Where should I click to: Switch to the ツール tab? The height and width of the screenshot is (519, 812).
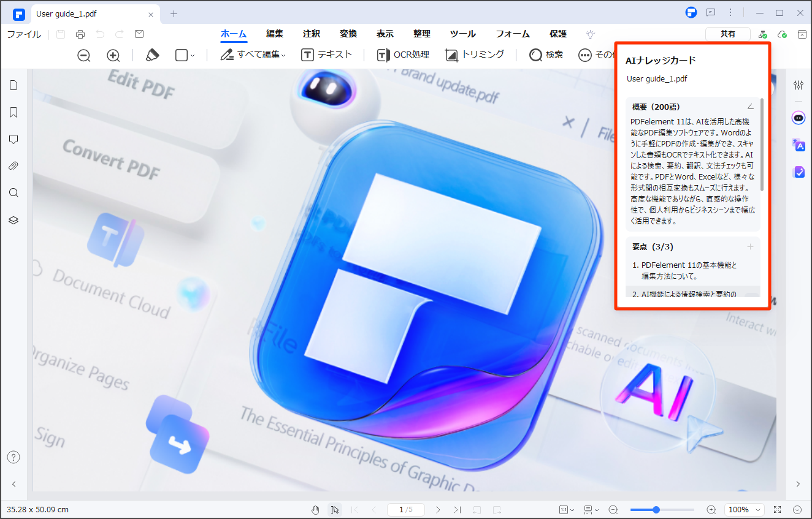[463, 34]
